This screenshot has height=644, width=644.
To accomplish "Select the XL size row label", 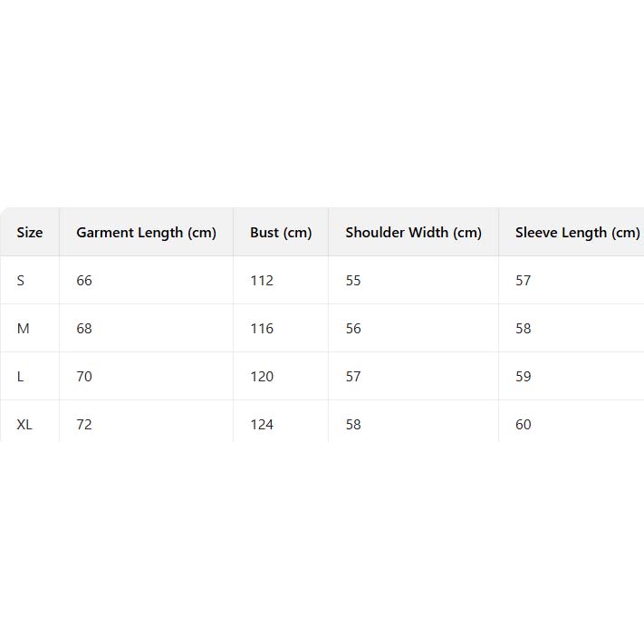I will click(x=24, y=425).
